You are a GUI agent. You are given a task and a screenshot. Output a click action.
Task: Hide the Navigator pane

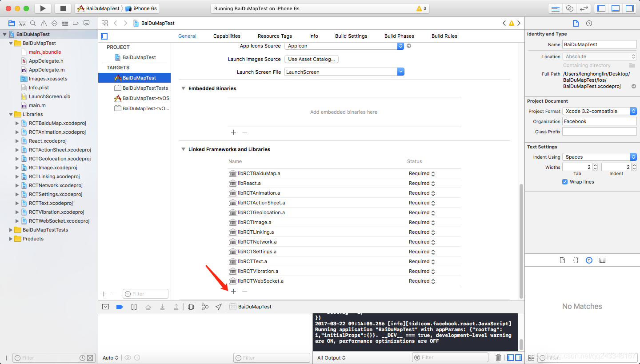(601, 8)
